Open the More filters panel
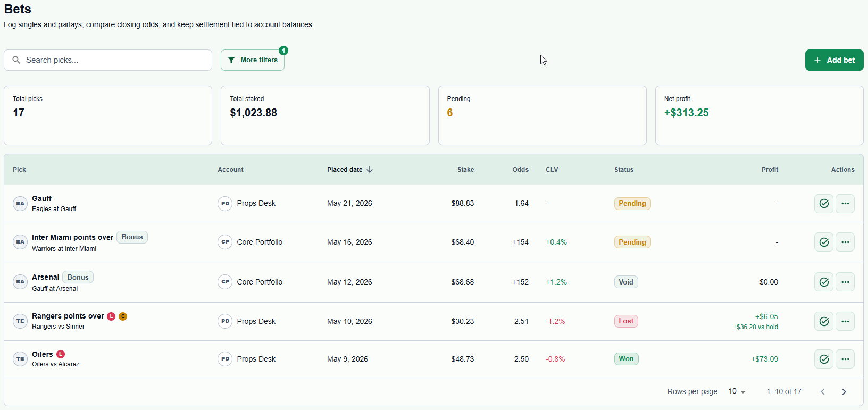 (253, 60)
